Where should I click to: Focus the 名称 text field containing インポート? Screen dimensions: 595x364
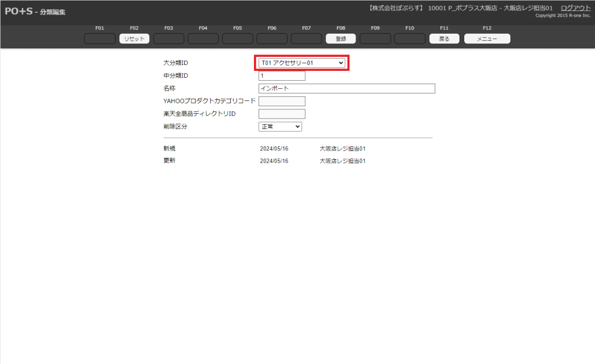[346, 88]
